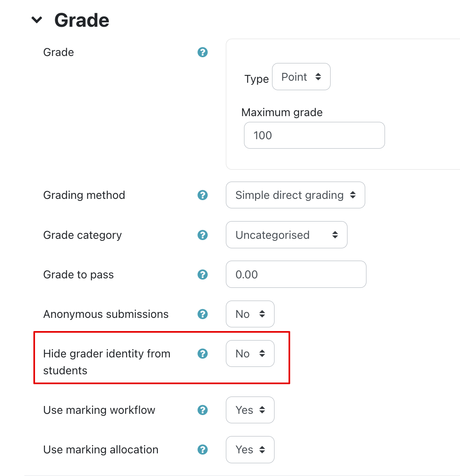Open Use marking allocation dropdown
The width and height of the screenshot is (460, 476).
250,450
